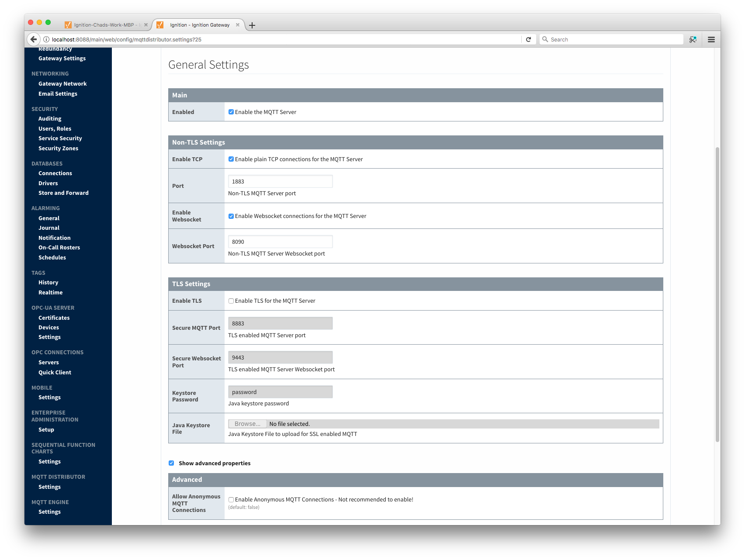Image resolution: width=745 pixels, height=560 pixels.
Task: Open Security Zones in sidebar
Action: (58, 148)
